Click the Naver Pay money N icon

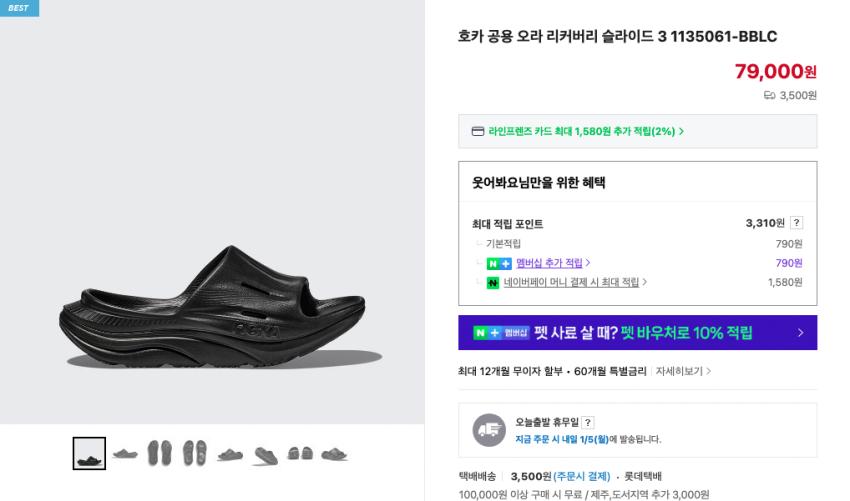[x=493, y=283]
